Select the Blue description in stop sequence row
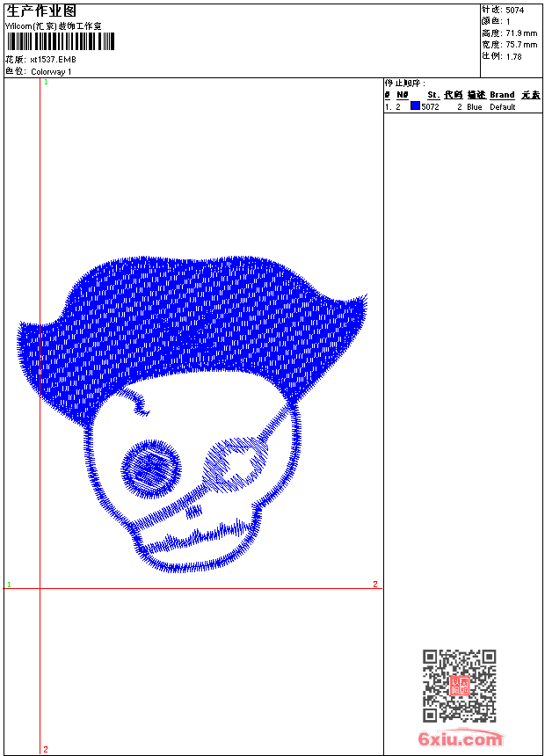This screenshot has width=545, height=756. point(475,107)
